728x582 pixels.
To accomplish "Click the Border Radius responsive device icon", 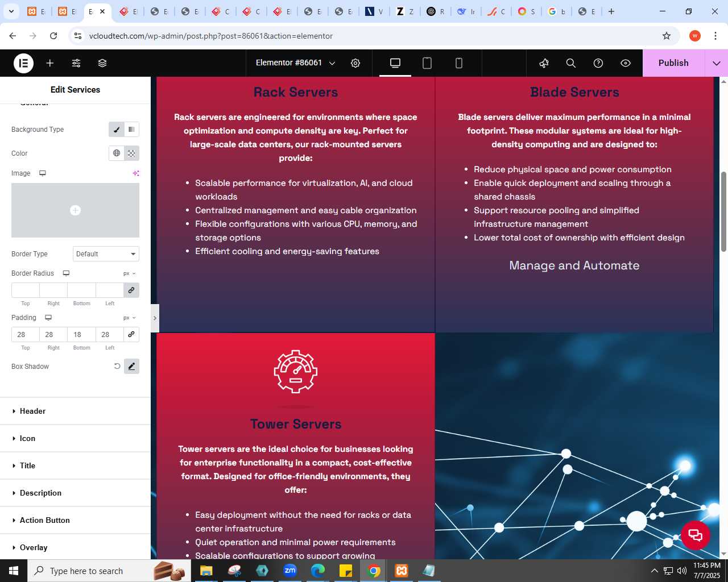I will click(x=66, y=273).
